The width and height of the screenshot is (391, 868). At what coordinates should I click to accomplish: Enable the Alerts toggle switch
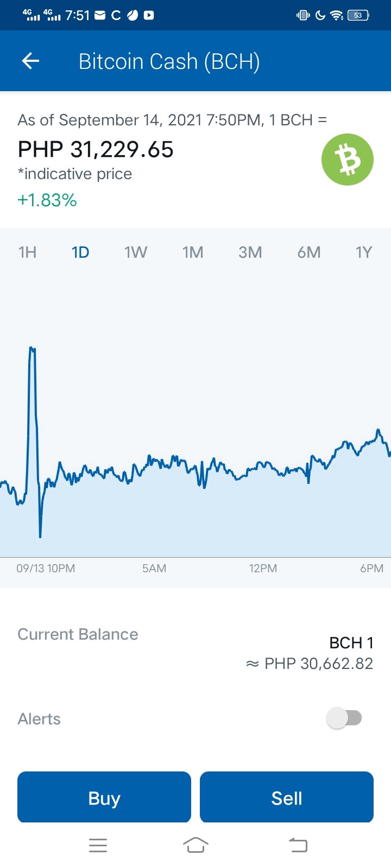pyautogui.click(x=344, y=718)
